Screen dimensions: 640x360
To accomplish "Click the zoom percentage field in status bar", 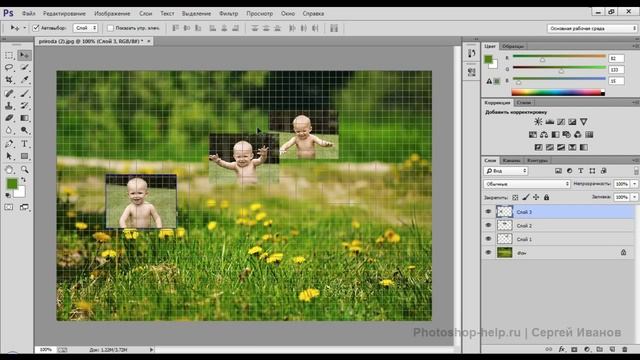I will (x=46, y=349).
